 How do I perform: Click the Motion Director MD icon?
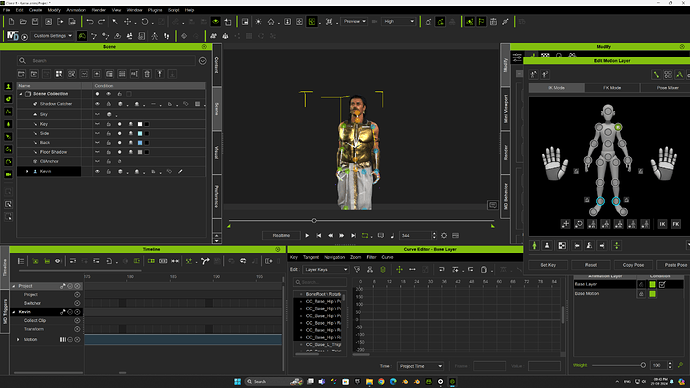coord(12,36)
